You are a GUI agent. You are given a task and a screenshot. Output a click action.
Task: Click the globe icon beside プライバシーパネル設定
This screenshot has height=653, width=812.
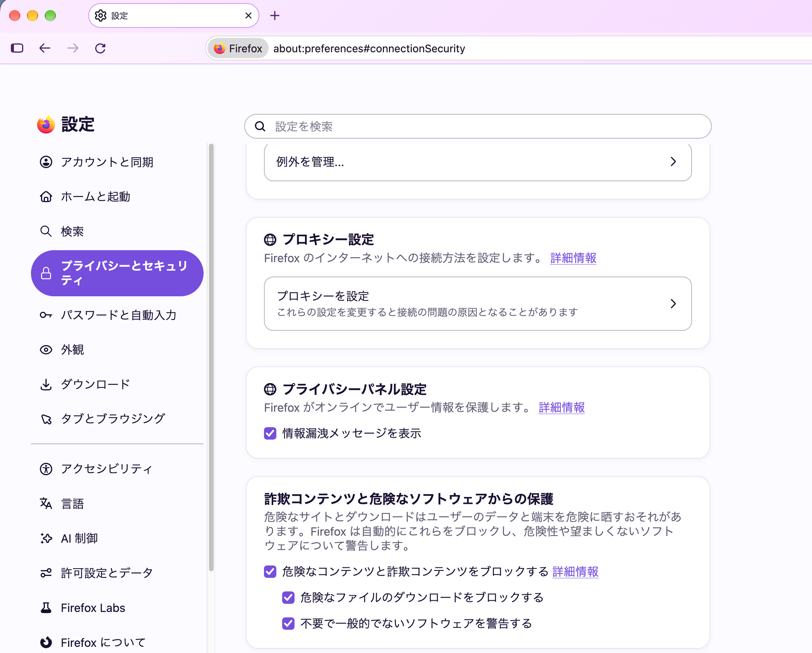[270, 389]
